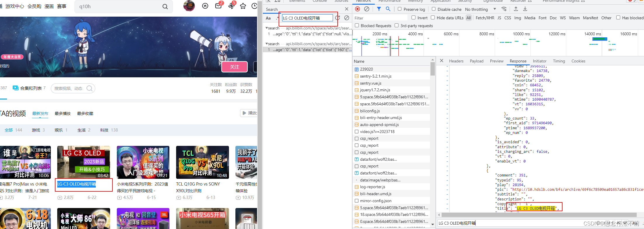Refresh search results with the circular arrow icon
The width and height of the screenshot is (644, 229).
pos(338,18)
